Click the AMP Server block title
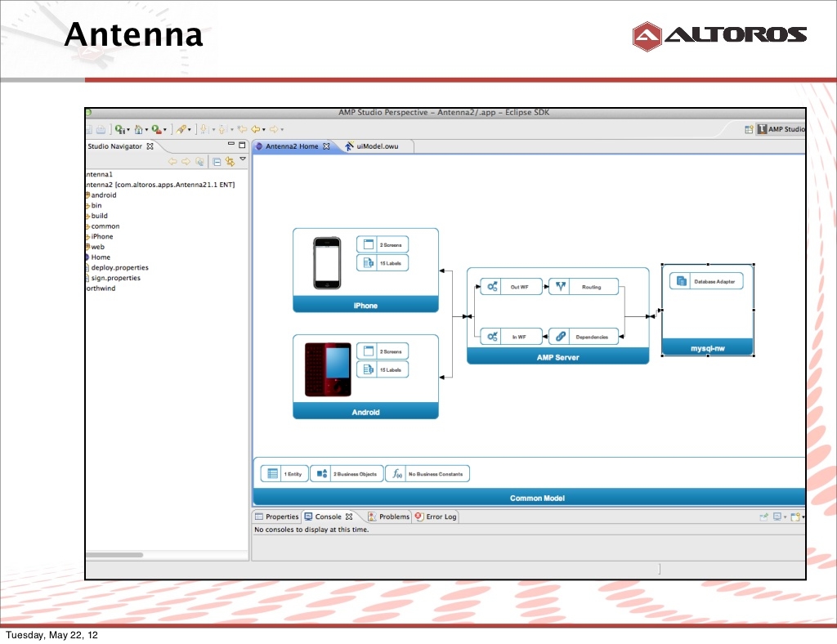 click(557, 357)
